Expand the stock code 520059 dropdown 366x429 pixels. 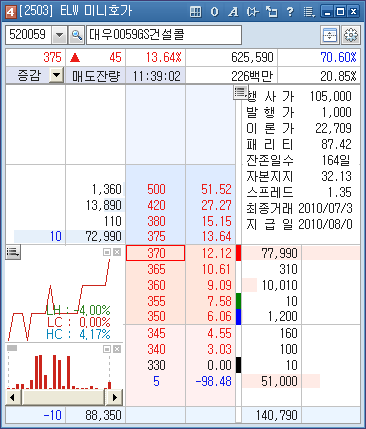59,35
